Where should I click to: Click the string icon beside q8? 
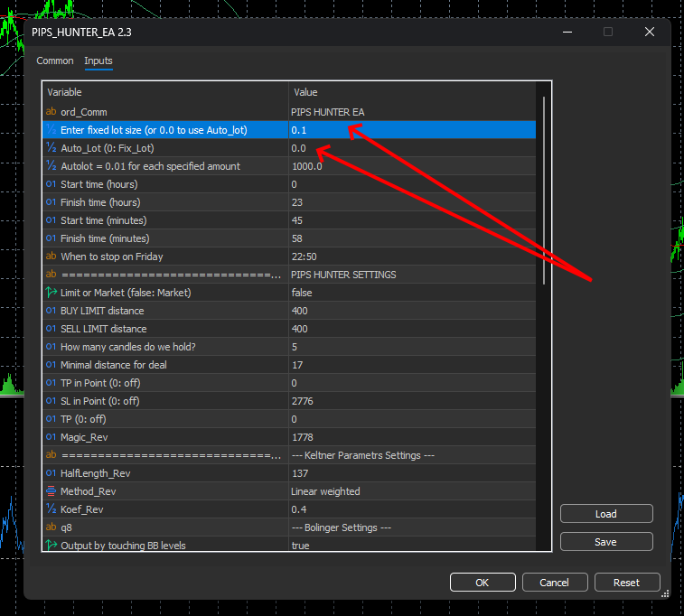(x=51, y=527)
